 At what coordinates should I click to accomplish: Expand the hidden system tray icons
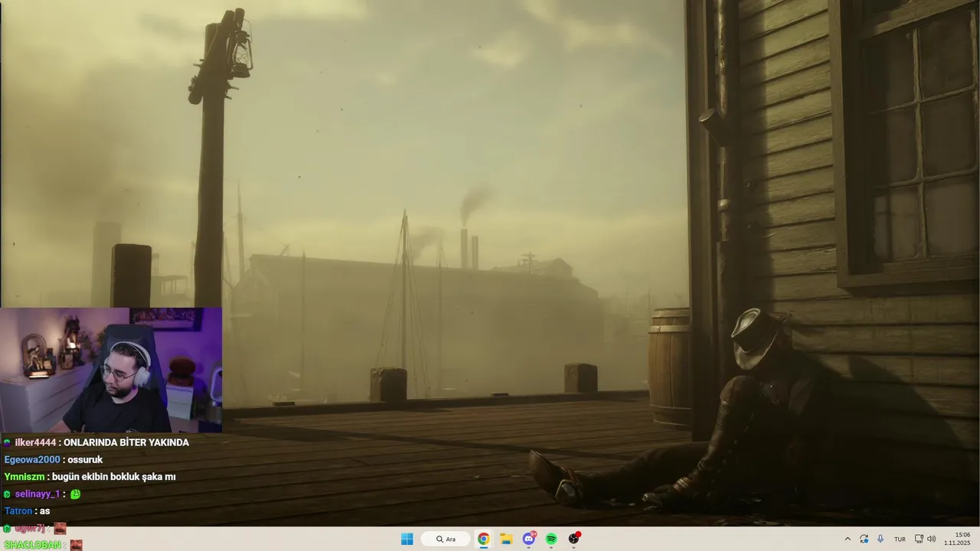pos(848,539)
